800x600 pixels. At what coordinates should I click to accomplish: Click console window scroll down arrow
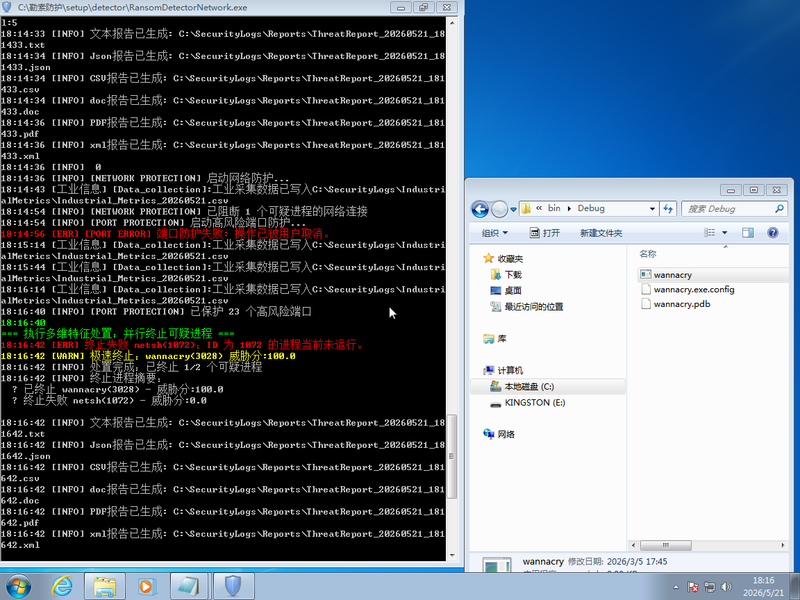pyautogui.click(x=452, y=555)
